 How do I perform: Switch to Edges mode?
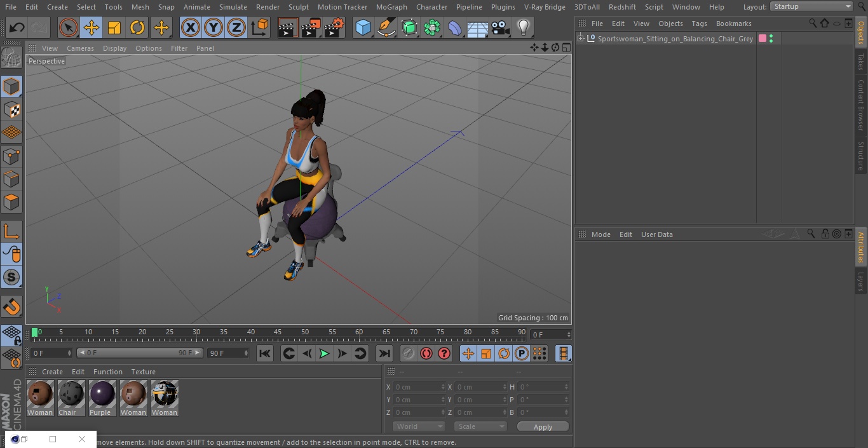(11, 179)
